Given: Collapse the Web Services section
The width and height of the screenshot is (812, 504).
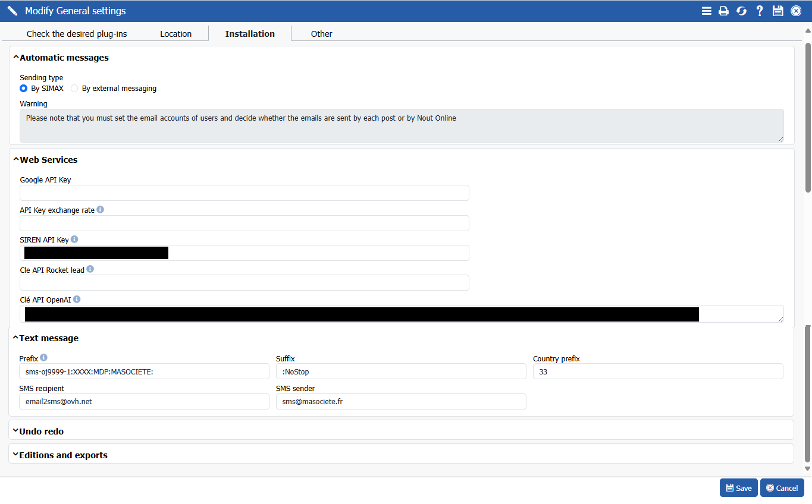Looking at the screenshot, I should click(17, 159).
